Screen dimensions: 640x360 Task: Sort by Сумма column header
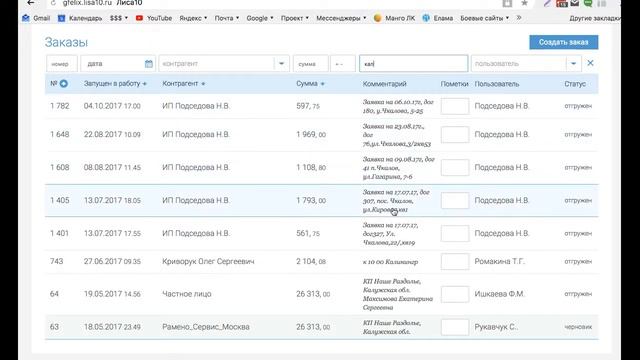(310, 83)
